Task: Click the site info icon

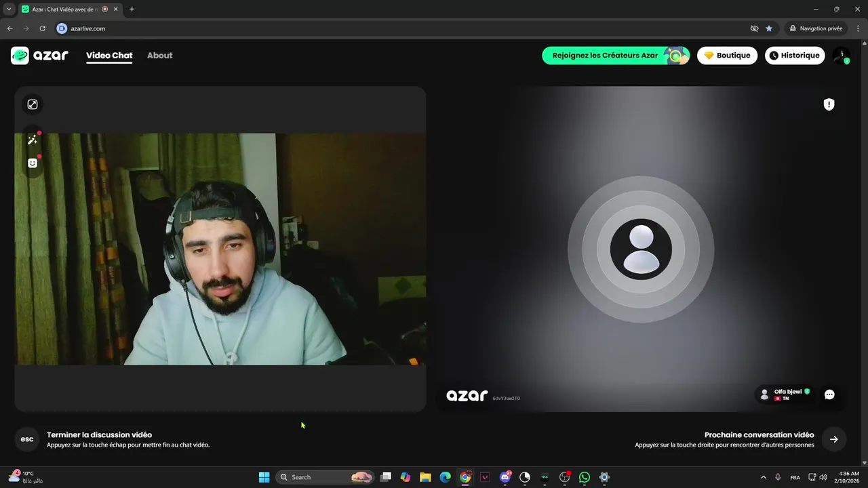Action: pyautogui.click(x=62, y=28)
